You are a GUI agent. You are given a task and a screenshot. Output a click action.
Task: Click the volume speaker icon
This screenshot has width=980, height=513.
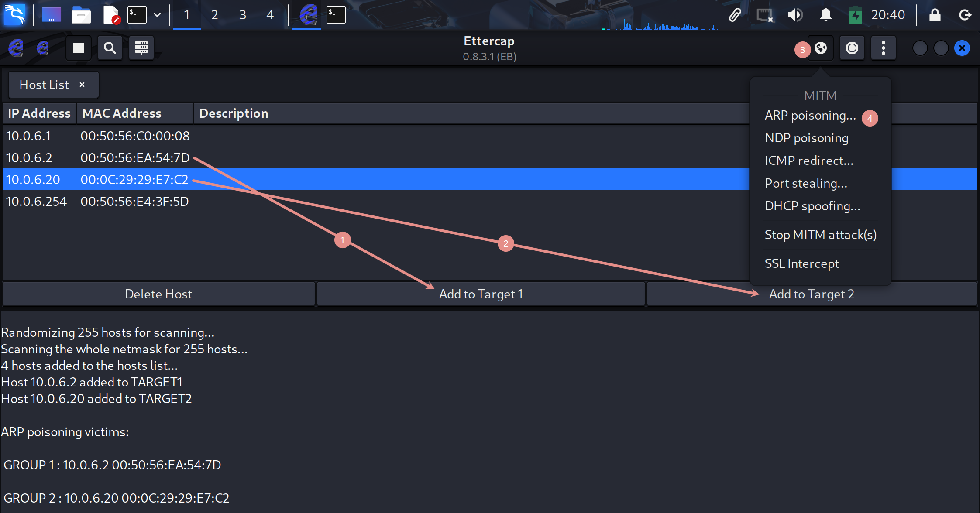[x=795, y=15]
